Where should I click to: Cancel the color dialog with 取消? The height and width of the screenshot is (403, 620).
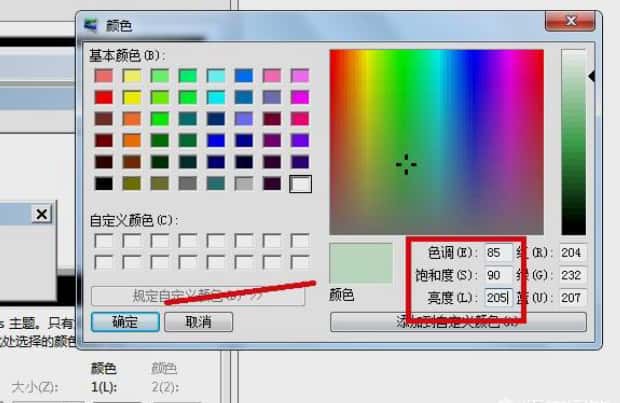click(x=198, y=322)
